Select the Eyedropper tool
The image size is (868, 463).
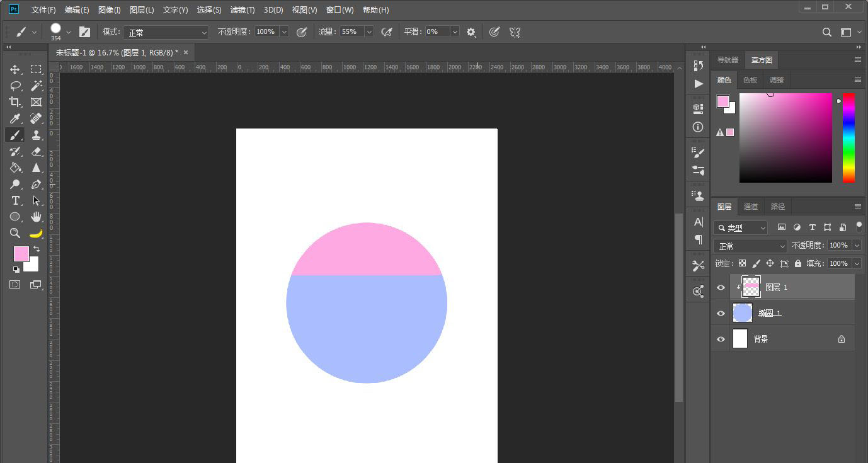click(x=15, y=118)
